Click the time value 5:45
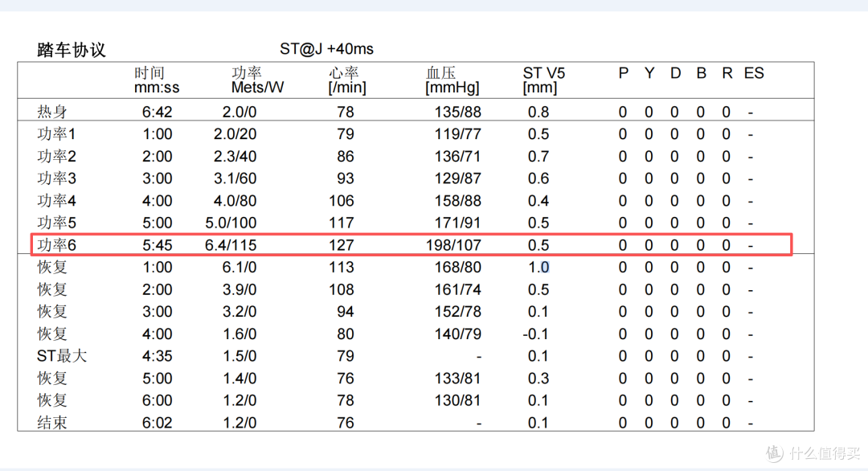This screenshot has width=868, height=471. click(x=158, y=245)
